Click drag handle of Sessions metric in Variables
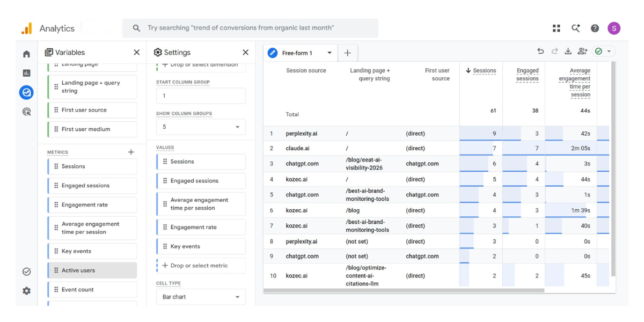Viewport: 644px width, 322px height. [56, 166]
